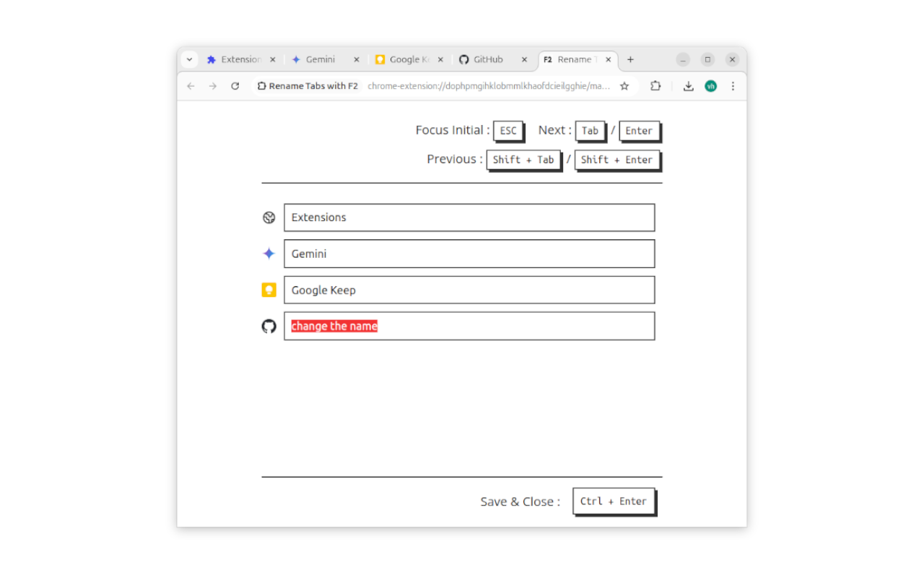
Task: Click the ESC key hint
Action: 508,131
